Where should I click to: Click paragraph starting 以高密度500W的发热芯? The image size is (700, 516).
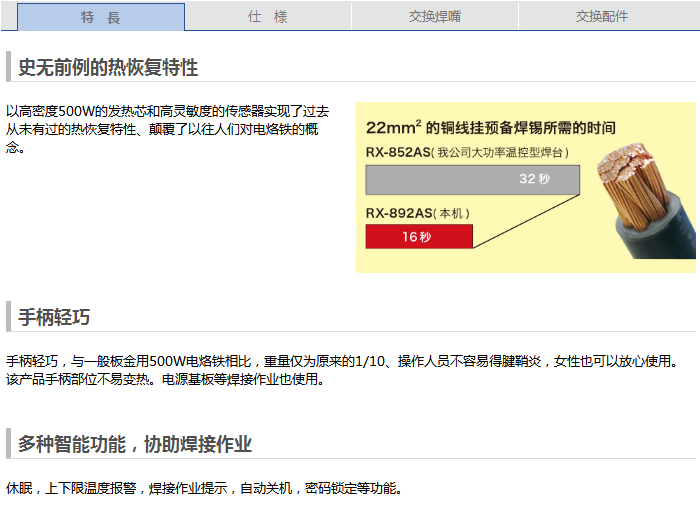pos(167,129)
